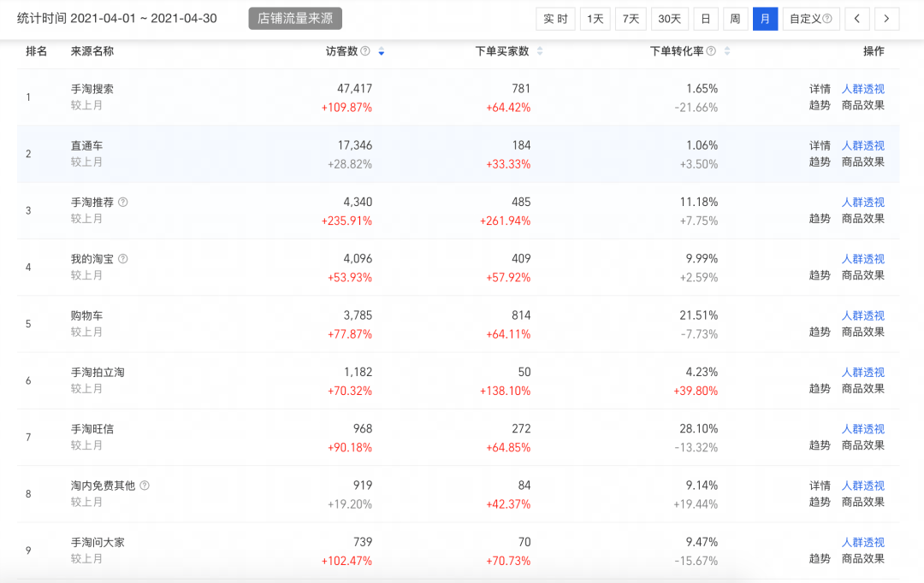The image size is (924, 583).
Task: Click help icon beside 下单转化率 header
Action: coord(711,51)
